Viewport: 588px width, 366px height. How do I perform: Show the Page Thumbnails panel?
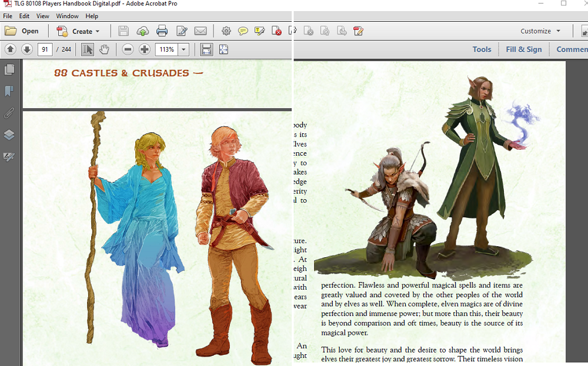[x=9, y=69]
